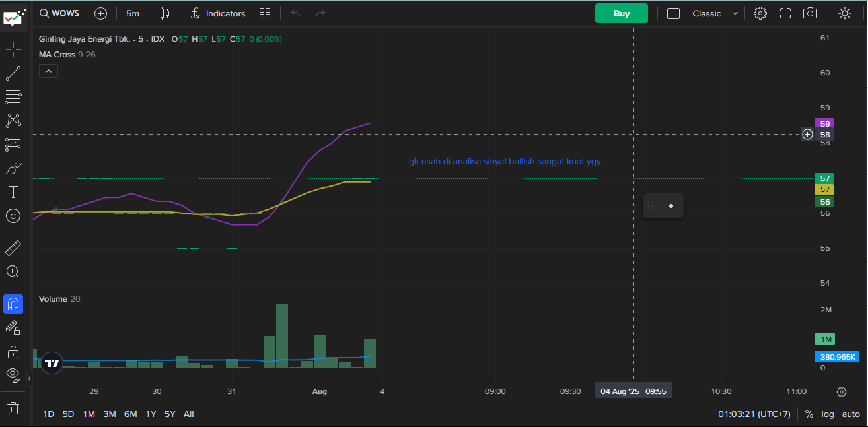Toggle stay in drawing mode
The image size is (868, 427).
pos(13,327)
